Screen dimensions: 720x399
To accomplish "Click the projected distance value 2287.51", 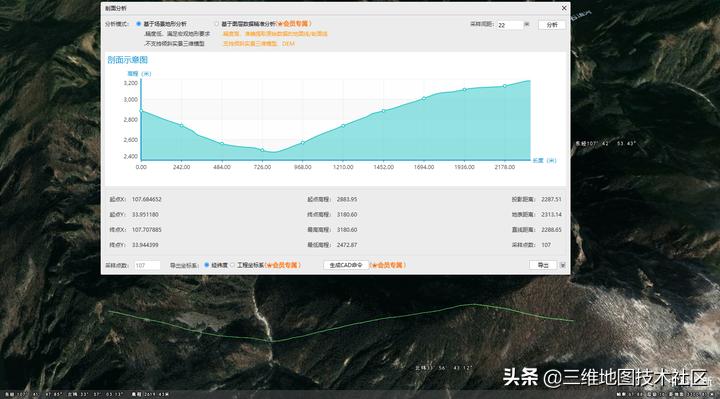I will 551,199.
